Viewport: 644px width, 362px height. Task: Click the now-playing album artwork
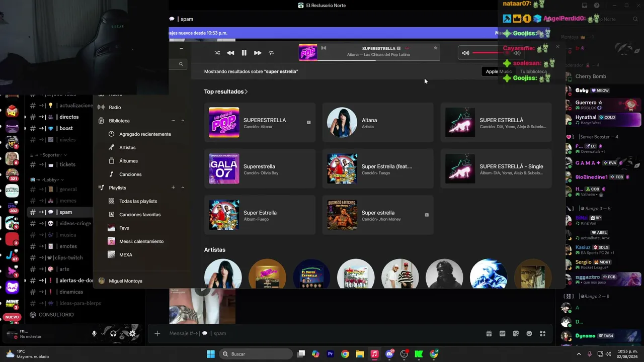308,52
